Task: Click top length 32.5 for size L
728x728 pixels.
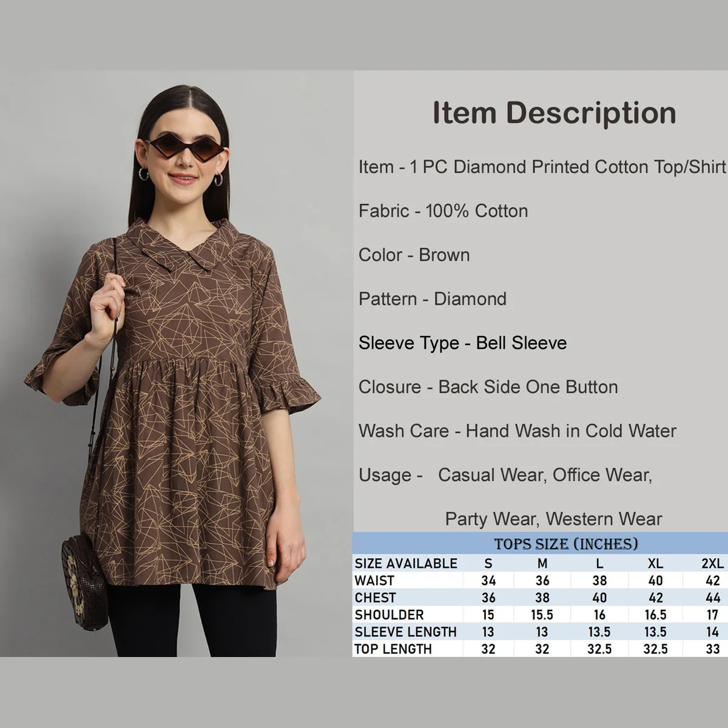Action: pyautogui.click(x=599, y=649)
